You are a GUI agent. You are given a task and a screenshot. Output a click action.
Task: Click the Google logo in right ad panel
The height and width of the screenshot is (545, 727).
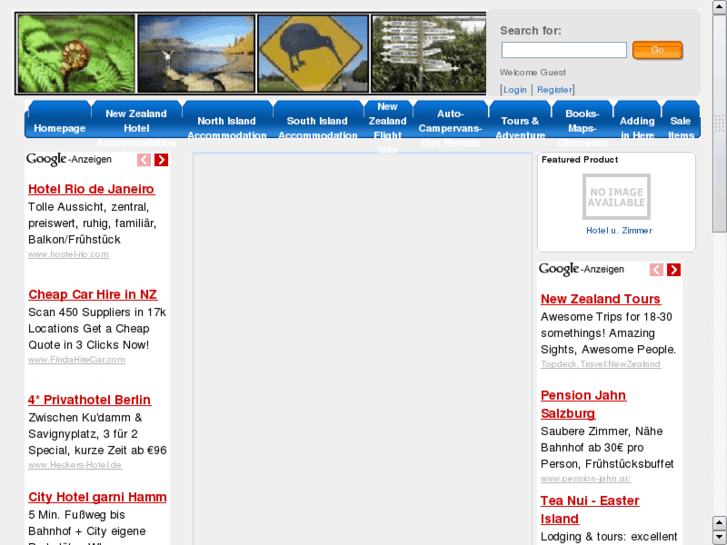[x=559, y=269]
